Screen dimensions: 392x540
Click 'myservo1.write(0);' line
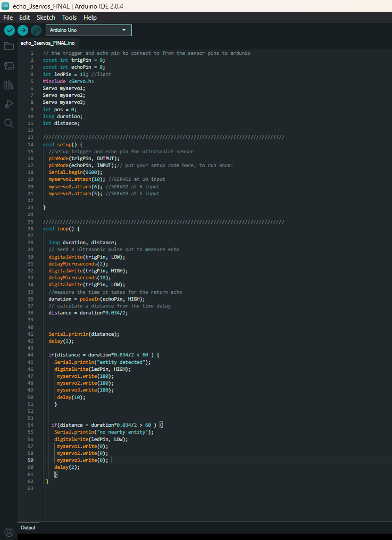pyautogui.click(x=82, y=446)
